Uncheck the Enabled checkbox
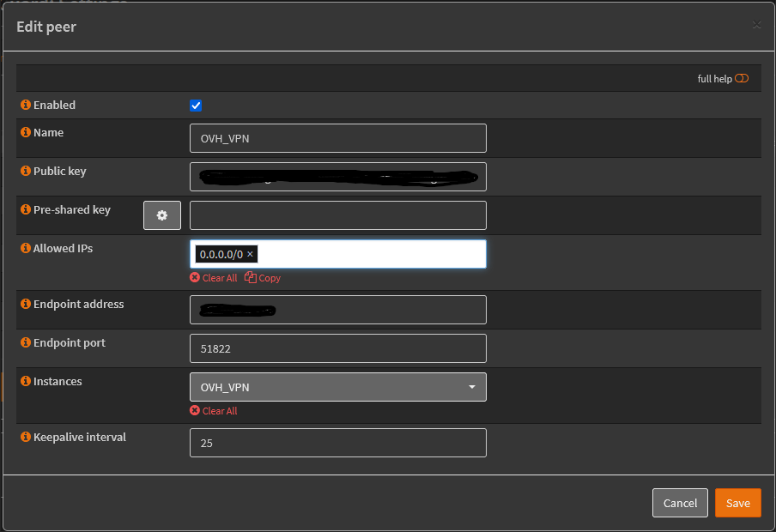The height and width of the screenshot is (532, 776). point(196,106)
